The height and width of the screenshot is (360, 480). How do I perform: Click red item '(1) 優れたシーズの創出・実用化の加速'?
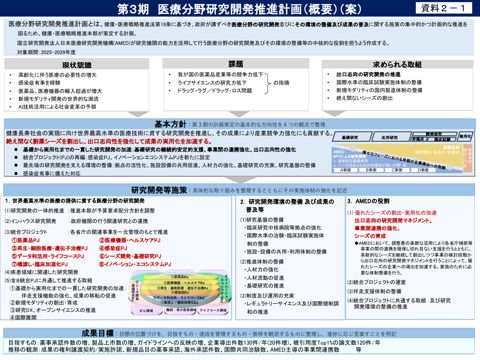(x=392, y=213)
